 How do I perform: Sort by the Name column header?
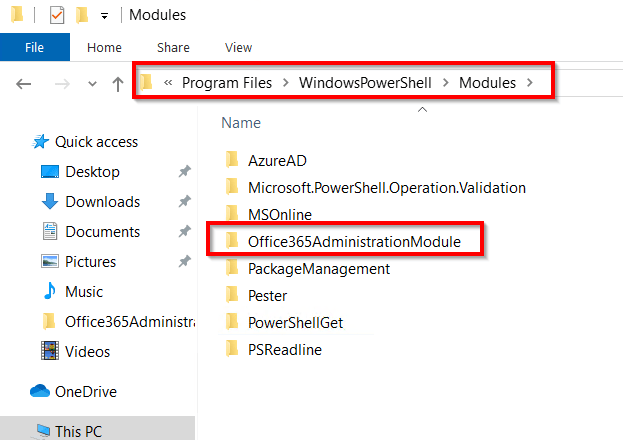click(241, 123)
